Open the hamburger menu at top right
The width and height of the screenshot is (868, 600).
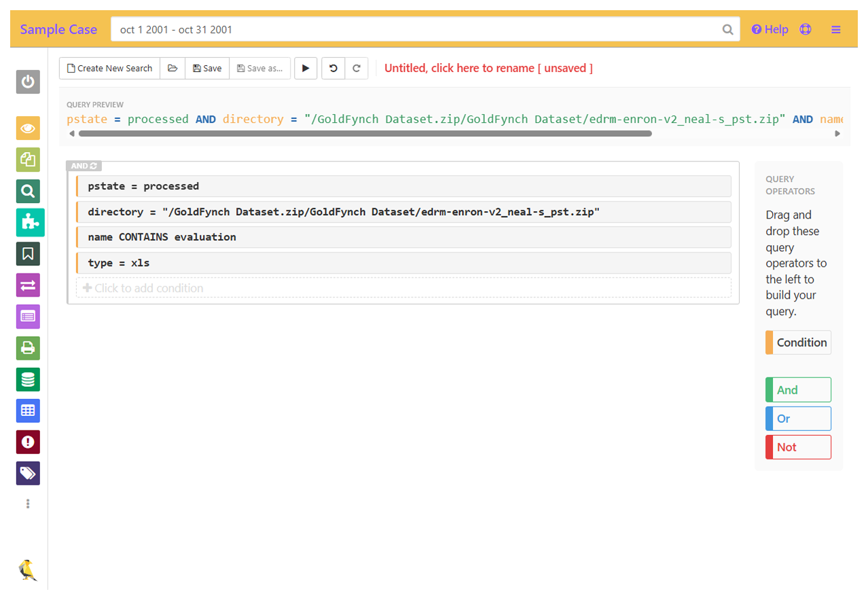(x=836, y=30)
